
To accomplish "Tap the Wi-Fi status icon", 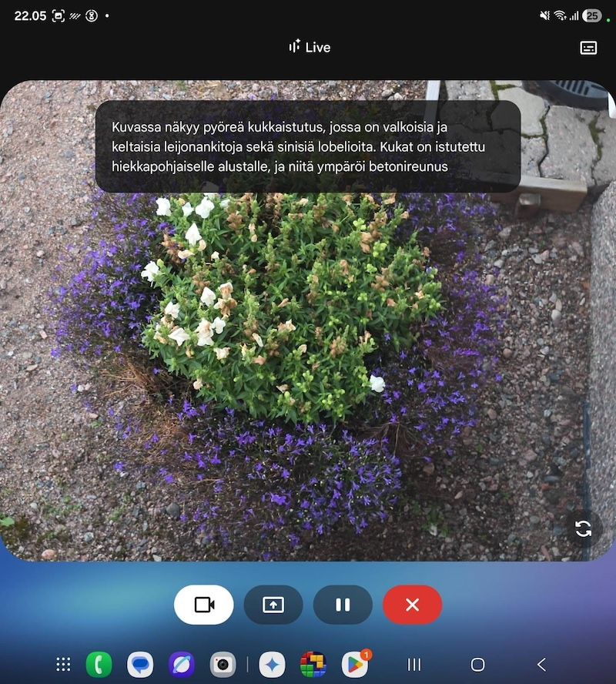I will pyautogui.click(x=560, y=15).
